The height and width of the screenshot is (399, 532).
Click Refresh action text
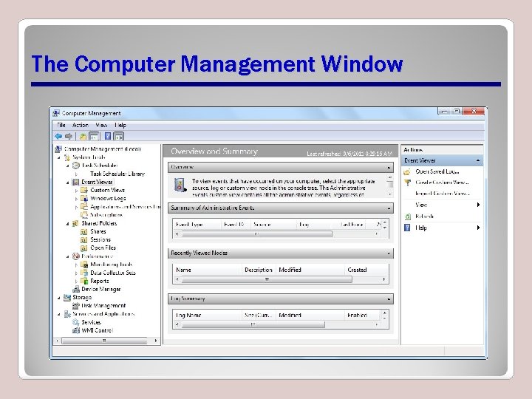(424, 216)
